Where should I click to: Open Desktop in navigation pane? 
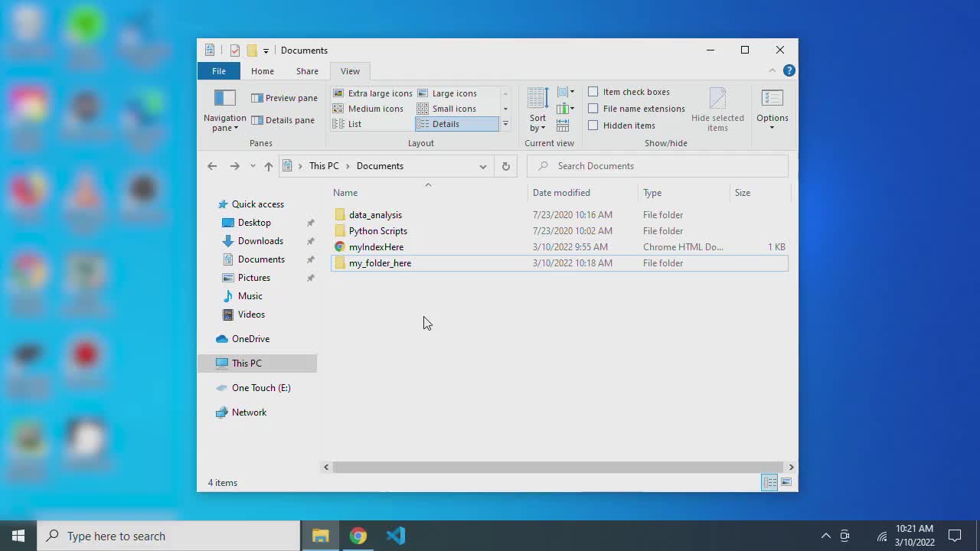[x=254, y=223]
